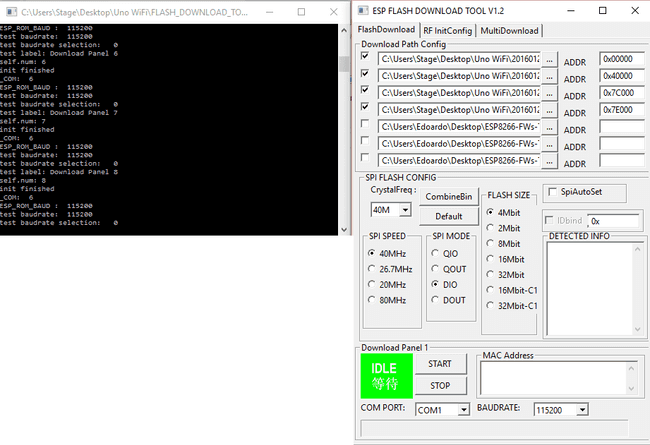Select the QIO SPI mode radio button
The image size is (650, 445).
click(435, 253)
